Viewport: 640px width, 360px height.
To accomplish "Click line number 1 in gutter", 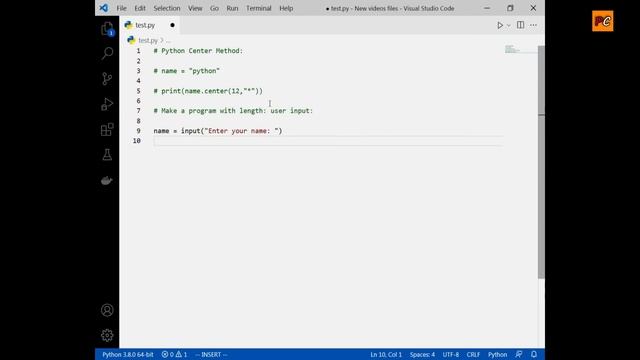I will 138,51.
